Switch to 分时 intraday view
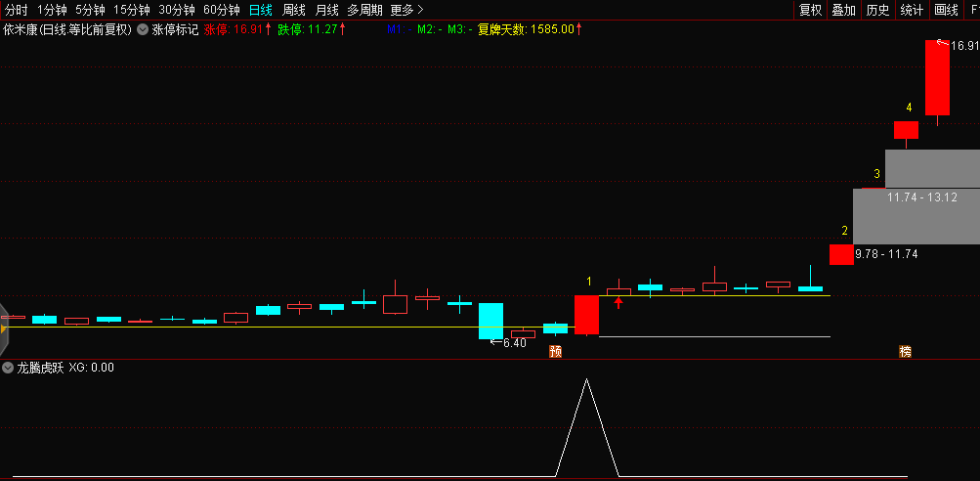 [17, 10]
